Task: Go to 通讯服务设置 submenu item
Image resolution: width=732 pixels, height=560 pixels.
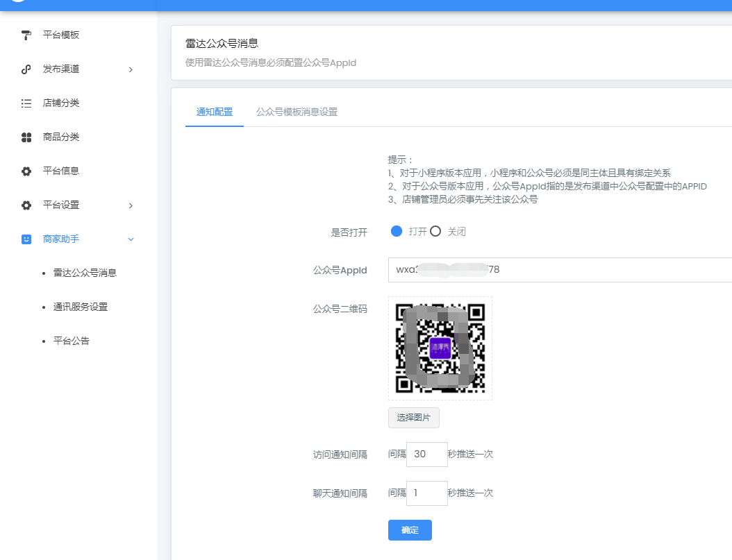Action: click(81, 307)
